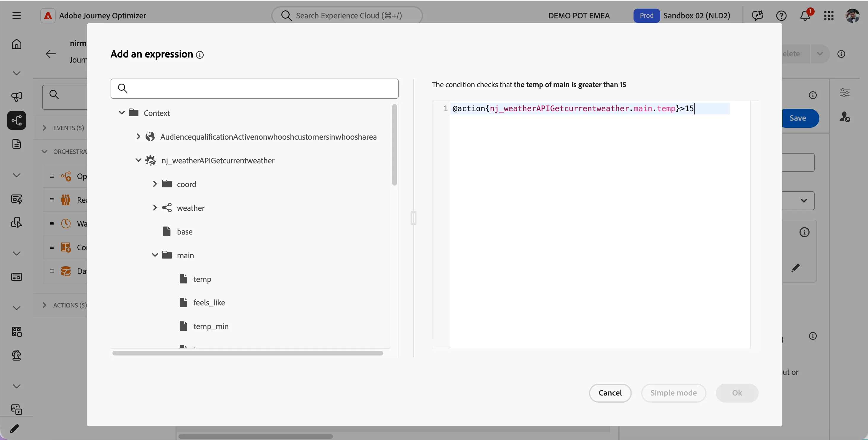The image size is (868, 440).
Task: Click the user access icon below sliders
Action: (x=844, y=117)
